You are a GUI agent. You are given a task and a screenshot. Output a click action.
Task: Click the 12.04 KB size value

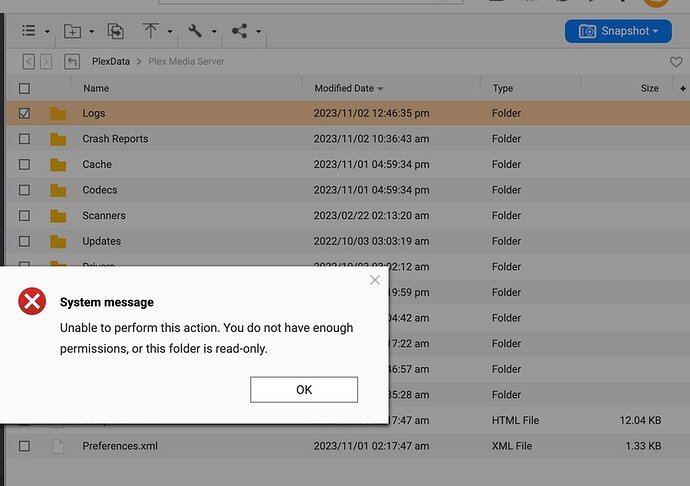[x=640, y=420]
